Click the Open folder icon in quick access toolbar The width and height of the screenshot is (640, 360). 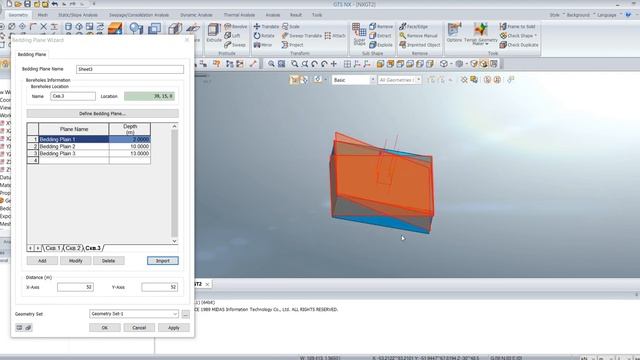(18, 4)
